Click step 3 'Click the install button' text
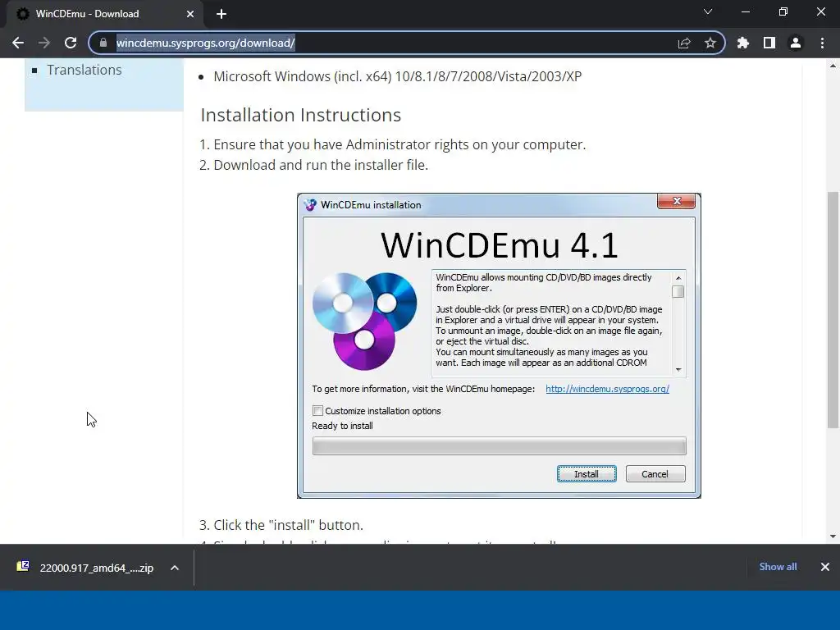The width and height of the screenshot is (840, 630). tap(288, 525)
